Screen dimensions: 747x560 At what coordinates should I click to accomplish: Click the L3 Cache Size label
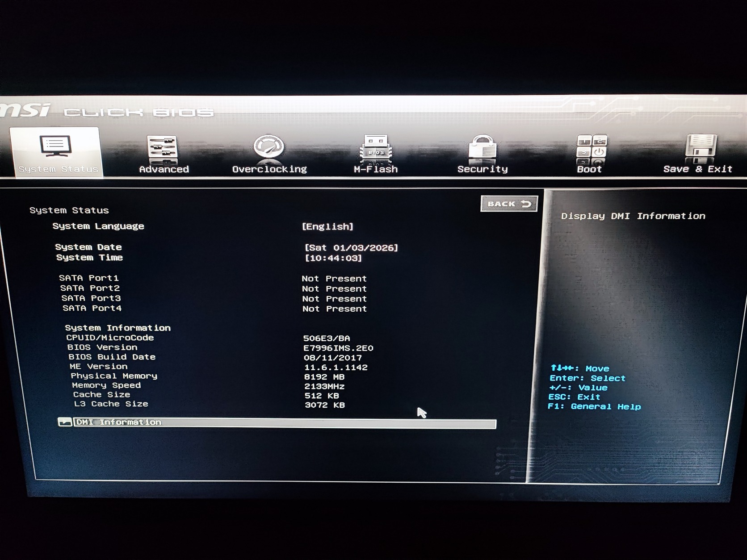tap(111, 404)
